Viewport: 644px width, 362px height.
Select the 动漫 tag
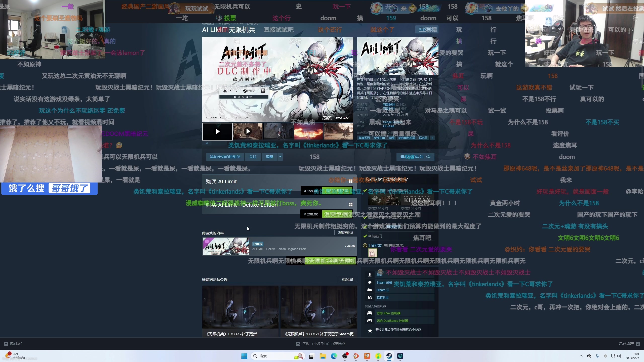[x=392, y=138]
